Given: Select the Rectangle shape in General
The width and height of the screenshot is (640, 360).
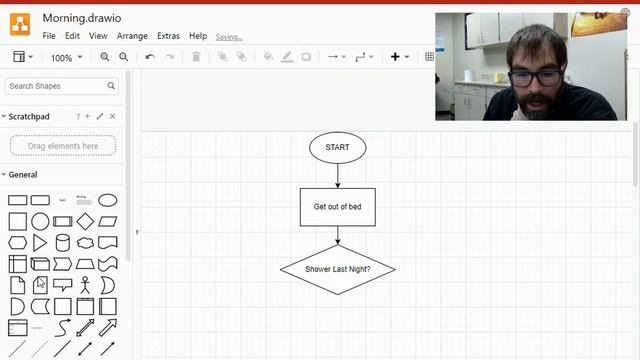Looking at the screenshot, I should [x=18, y=200].
